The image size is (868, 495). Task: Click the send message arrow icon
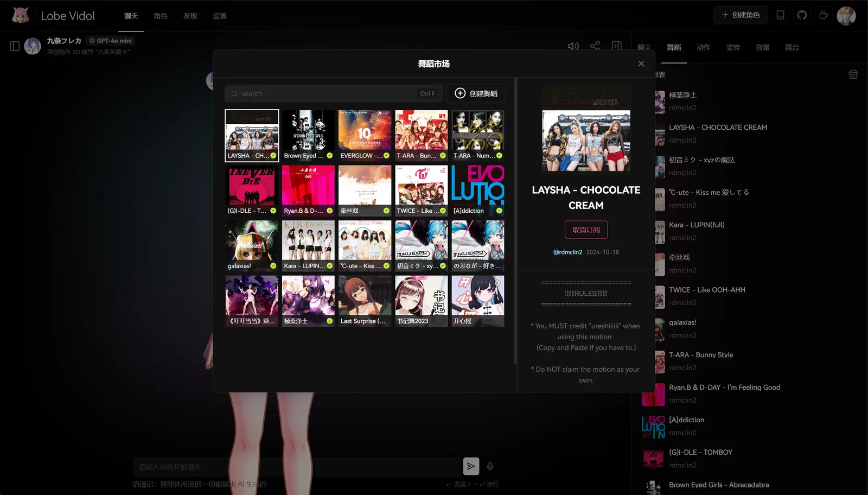click(471, 466)
